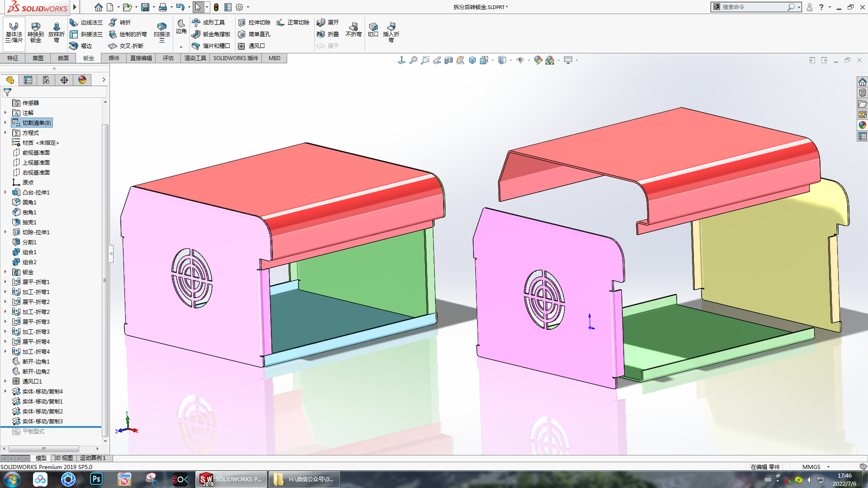Image resolution: width=868 pixels, height=488 pixels.
Task: Open the DisplayManager appearance tab
Action: click(x=82, y=80)
